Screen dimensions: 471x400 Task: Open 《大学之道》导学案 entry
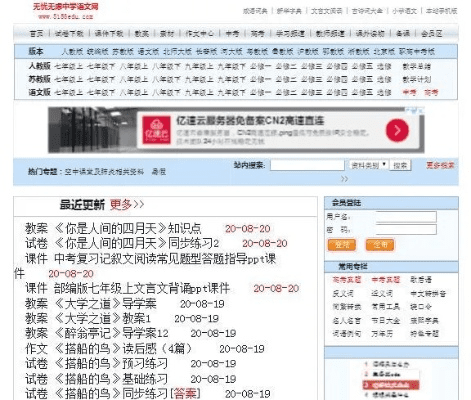[105, 304]
